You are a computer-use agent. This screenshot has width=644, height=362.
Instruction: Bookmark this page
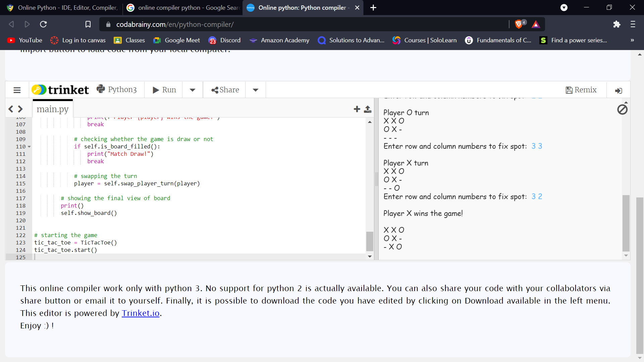88,24
